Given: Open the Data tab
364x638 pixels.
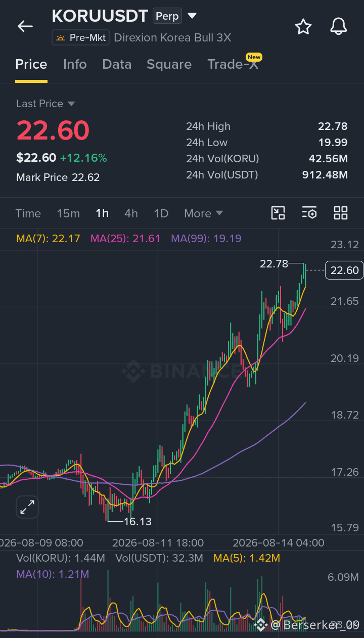Looking at the screenshot, I should pos(117,64).
